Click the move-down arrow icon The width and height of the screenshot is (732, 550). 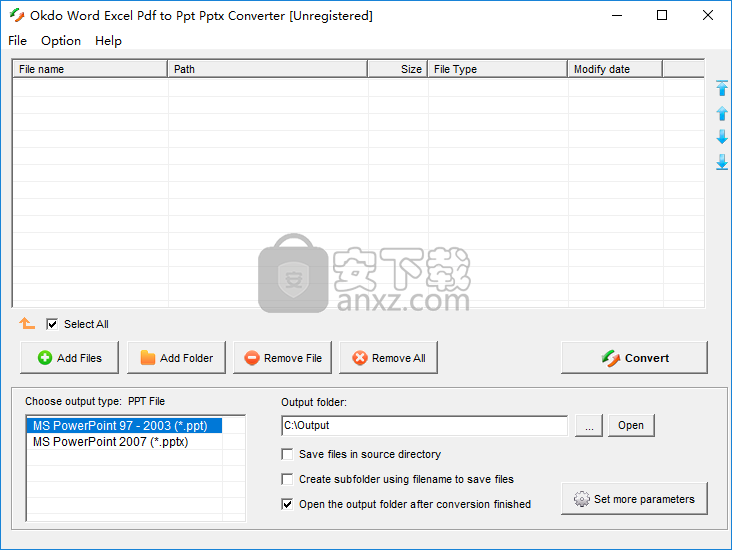(722, 137)
